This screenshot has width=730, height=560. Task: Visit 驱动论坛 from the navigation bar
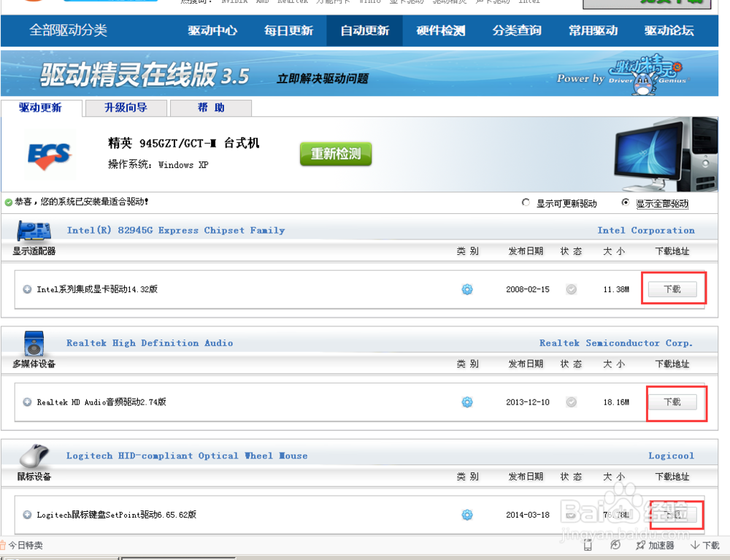click(x=669, y=31)
